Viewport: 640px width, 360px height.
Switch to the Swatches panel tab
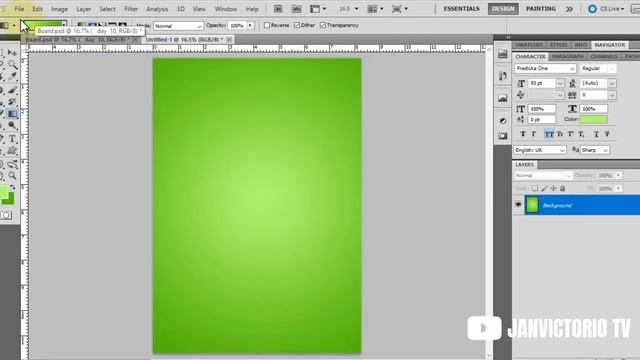[529, 45]
